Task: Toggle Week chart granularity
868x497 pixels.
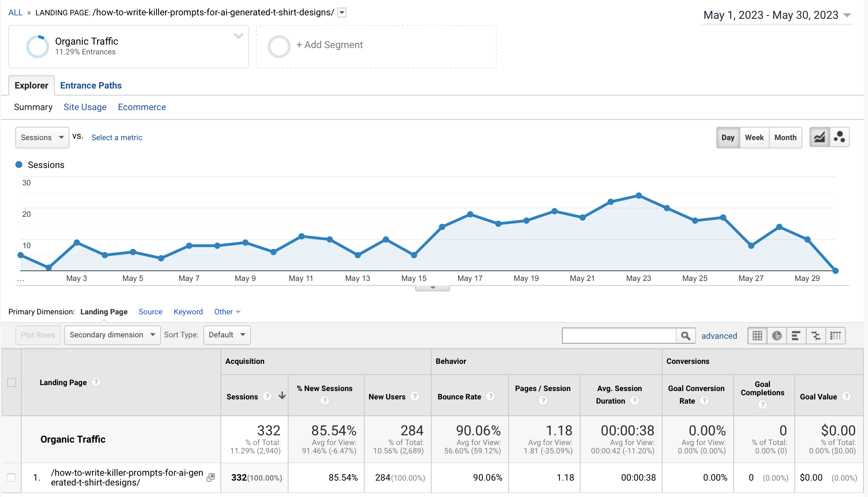Action: coord(754,137)
